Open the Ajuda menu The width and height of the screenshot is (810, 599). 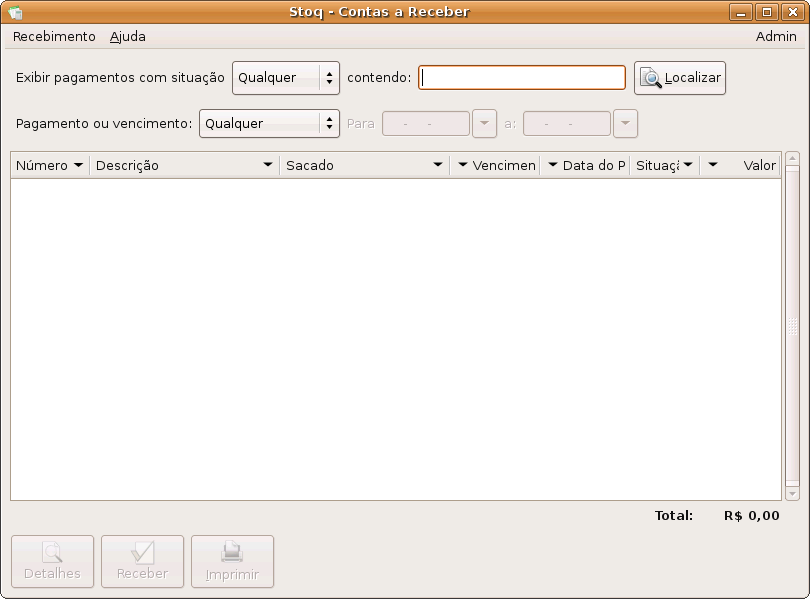point(127,36)
